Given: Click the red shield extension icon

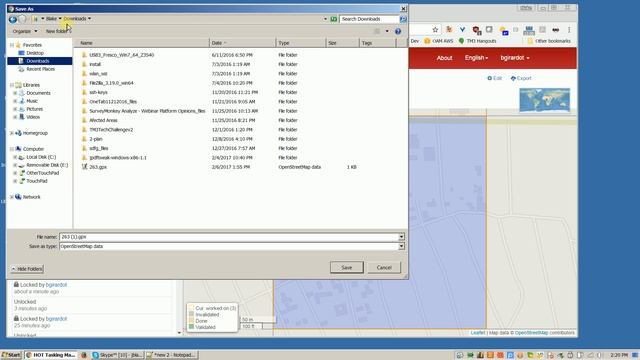Looking at the screenshot, I should 476,30.
